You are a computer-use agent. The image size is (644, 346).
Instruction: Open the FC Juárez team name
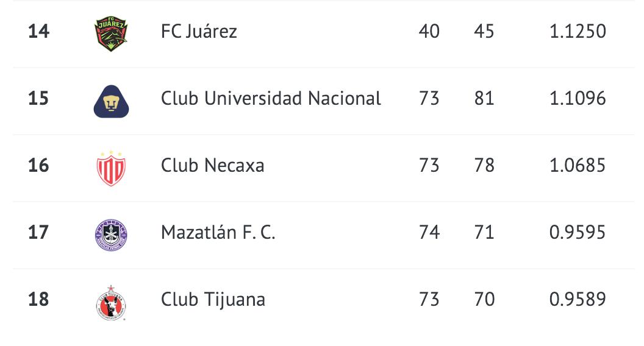199,31
